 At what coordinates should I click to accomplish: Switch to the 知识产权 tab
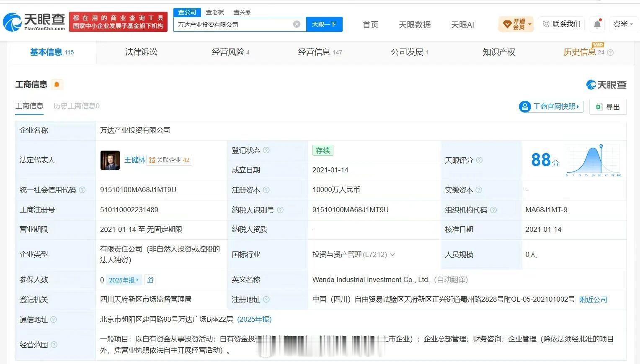pyautogui.click(x=499, y=52)
